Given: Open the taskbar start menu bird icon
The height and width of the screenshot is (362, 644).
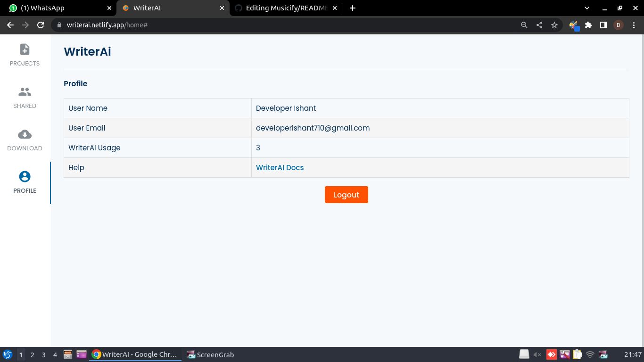Looking at the screenshot, I should tap(8, 354).
